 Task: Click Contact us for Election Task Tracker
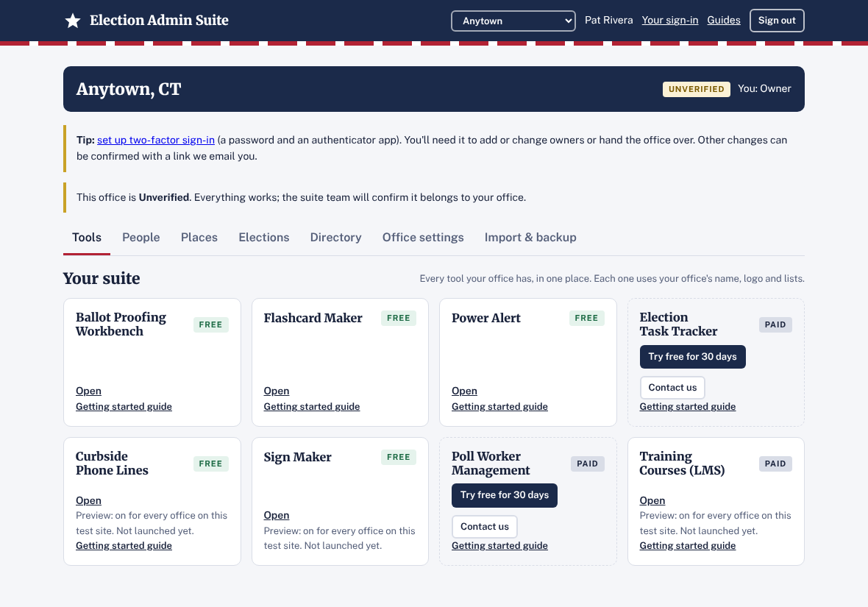[672, 388]
